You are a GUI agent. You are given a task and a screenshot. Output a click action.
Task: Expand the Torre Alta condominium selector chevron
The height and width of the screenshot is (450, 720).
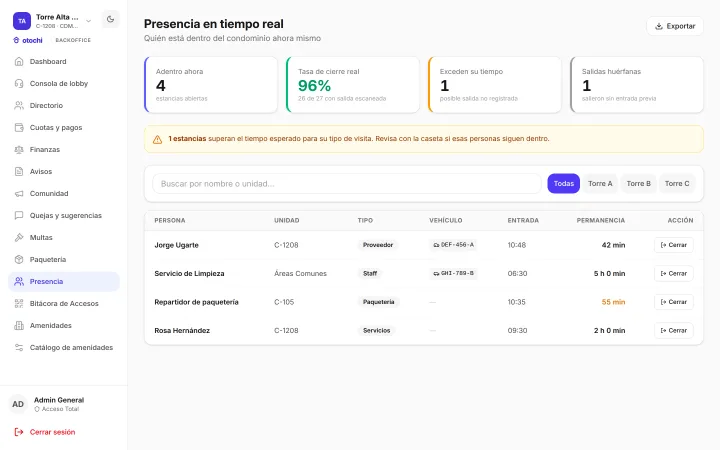(89, 21)
